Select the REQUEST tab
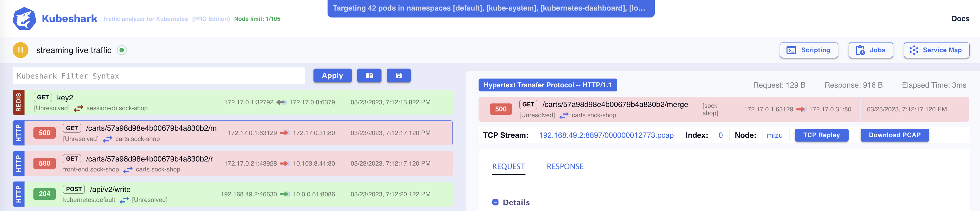This screenshot has height=211, width=980. pos(508,166)
